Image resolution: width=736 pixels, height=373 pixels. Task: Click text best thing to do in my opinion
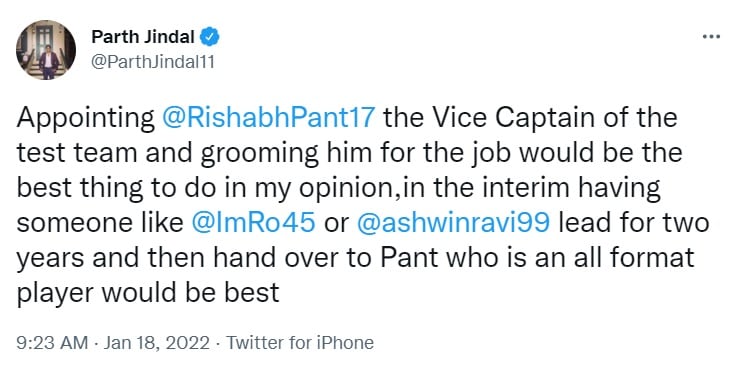pos(205,189)
